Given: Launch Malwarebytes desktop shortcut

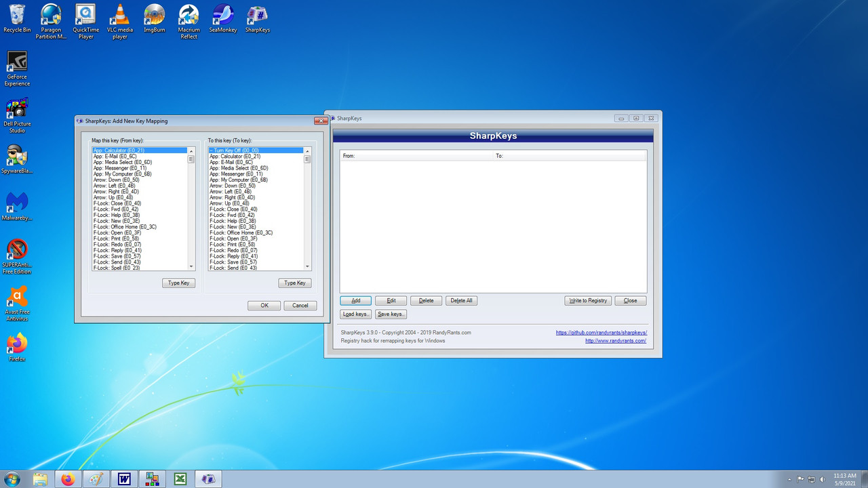Looking at the screenshot, I should pyautogui.click(x=17, y=207).
